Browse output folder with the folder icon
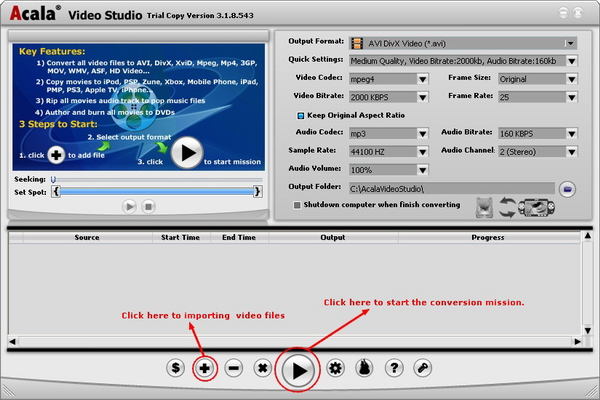600x400 pixels. coord(567,189)
